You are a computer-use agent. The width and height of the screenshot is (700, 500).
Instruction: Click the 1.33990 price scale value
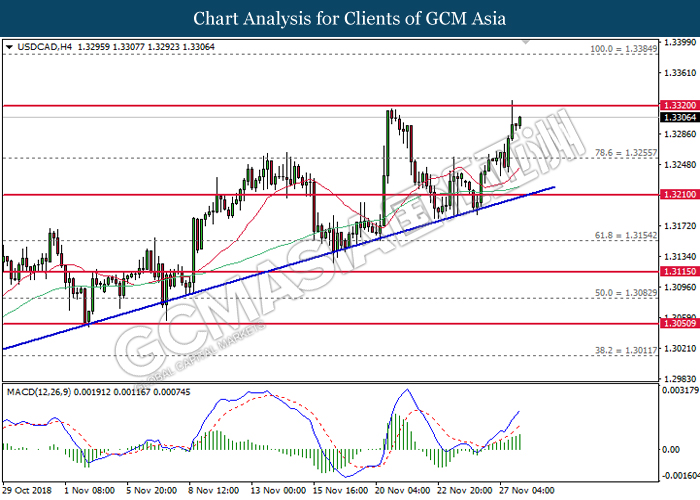click(680, 42)
